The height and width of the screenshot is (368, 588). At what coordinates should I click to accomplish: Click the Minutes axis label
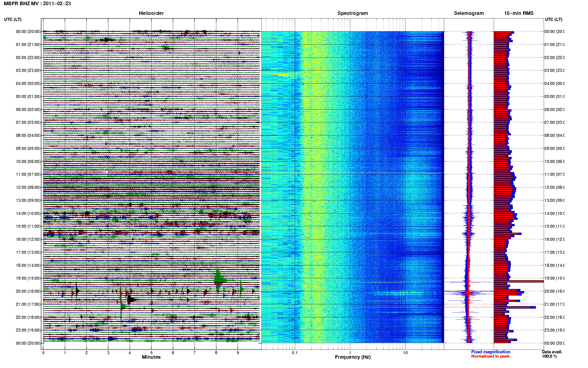[x=151, y=357]
